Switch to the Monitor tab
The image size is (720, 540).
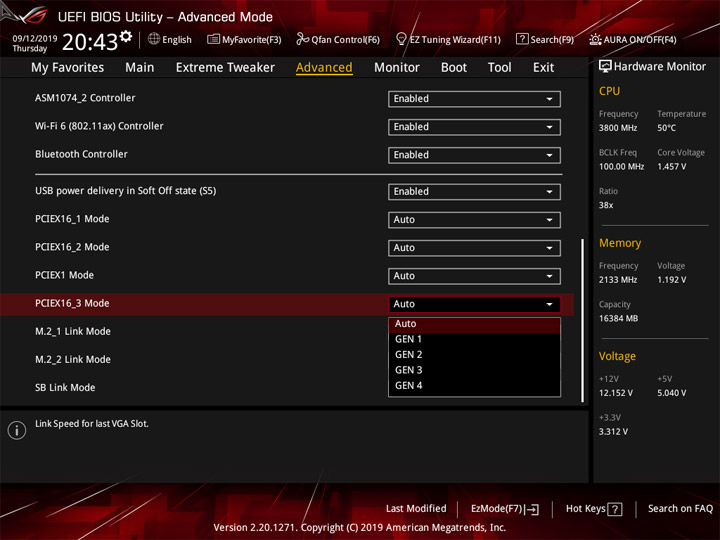pyautogui.click(x=397, y=68)
